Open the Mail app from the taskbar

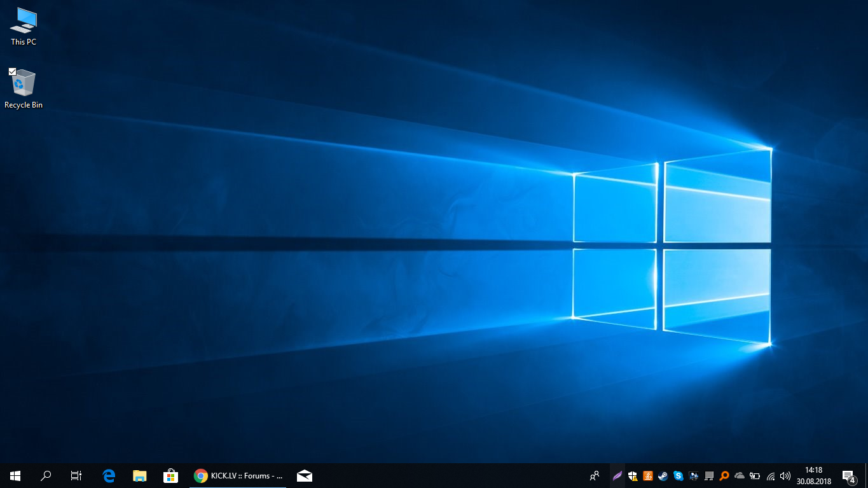pos(305,475)
